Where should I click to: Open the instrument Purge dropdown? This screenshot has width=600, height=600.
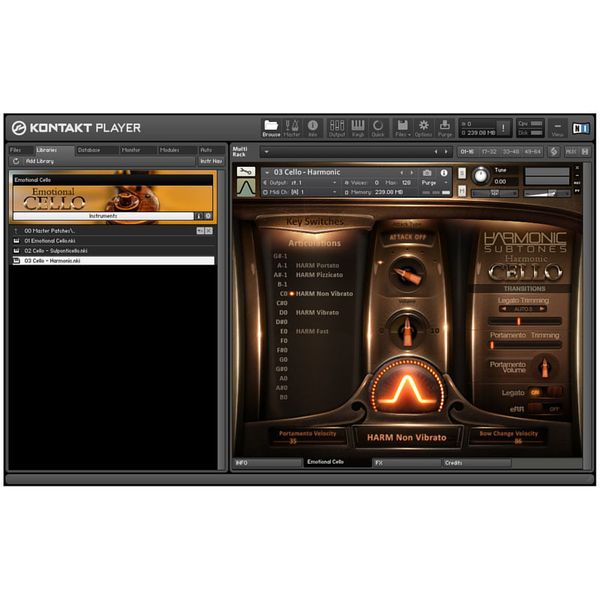tap(431, 183)
